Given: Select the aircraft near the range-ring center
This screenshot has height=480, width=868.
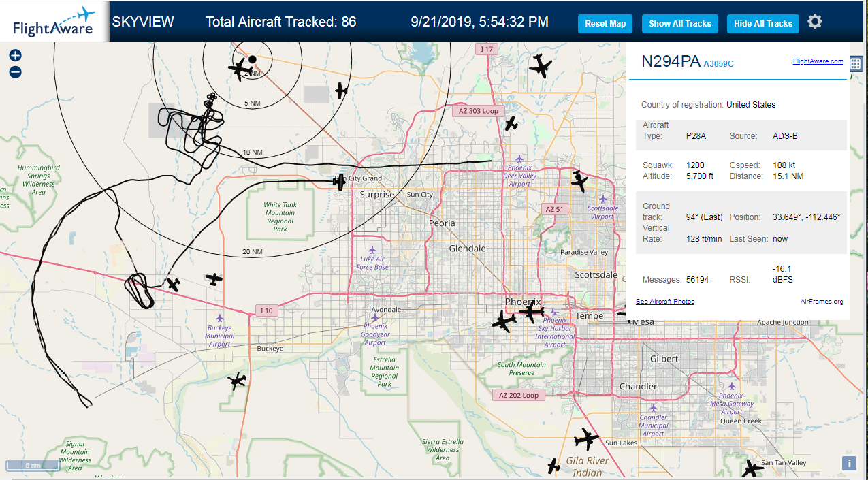Looking at the screenshot, I should pyautogui.click(x=240, y=69).
